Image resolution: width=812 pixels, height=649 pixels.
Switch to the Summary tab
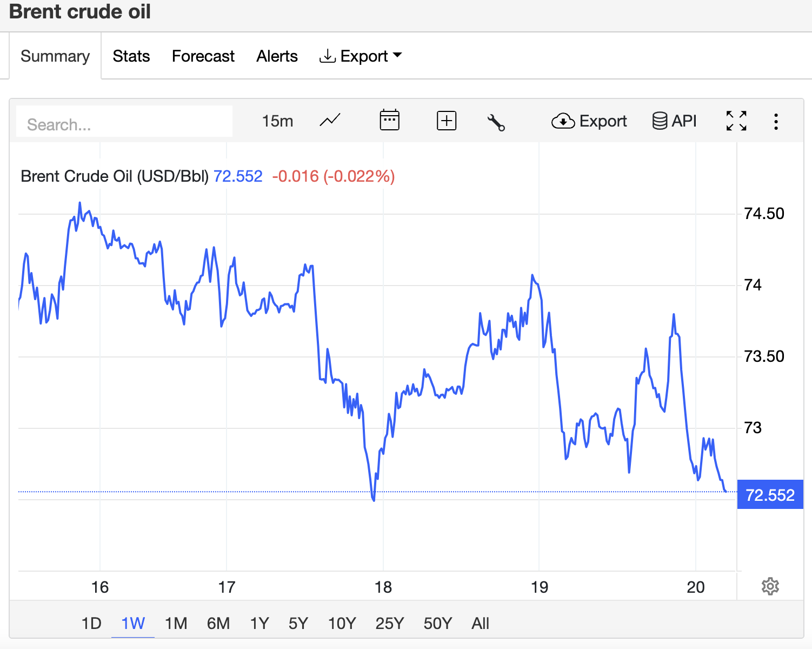pos(55,56)
